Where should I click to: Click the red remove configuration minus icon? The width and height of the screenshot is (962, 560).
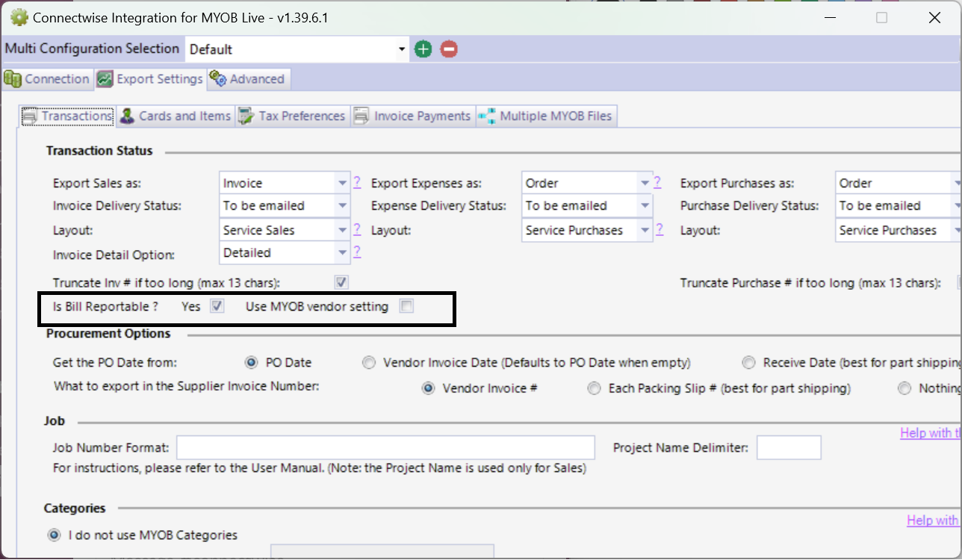(449, 49)
